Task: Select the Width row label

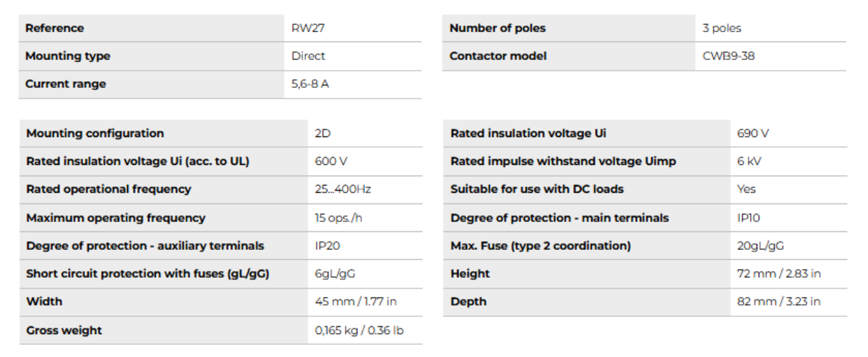Action: coord(44,301)
